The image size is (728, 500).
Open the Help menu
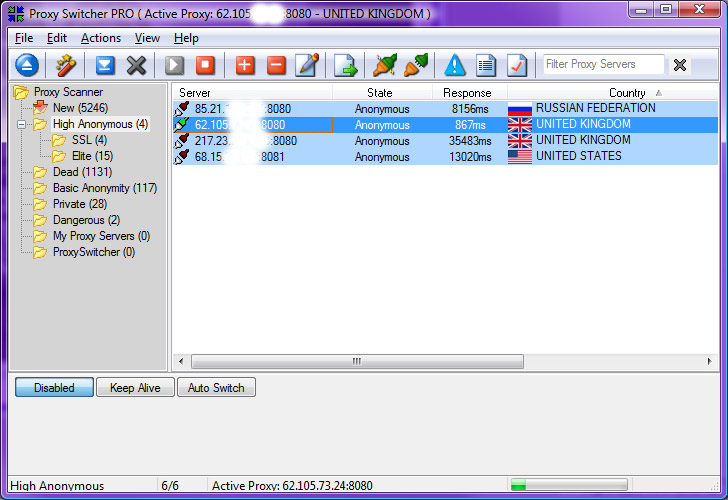click(x=186, y=38)
